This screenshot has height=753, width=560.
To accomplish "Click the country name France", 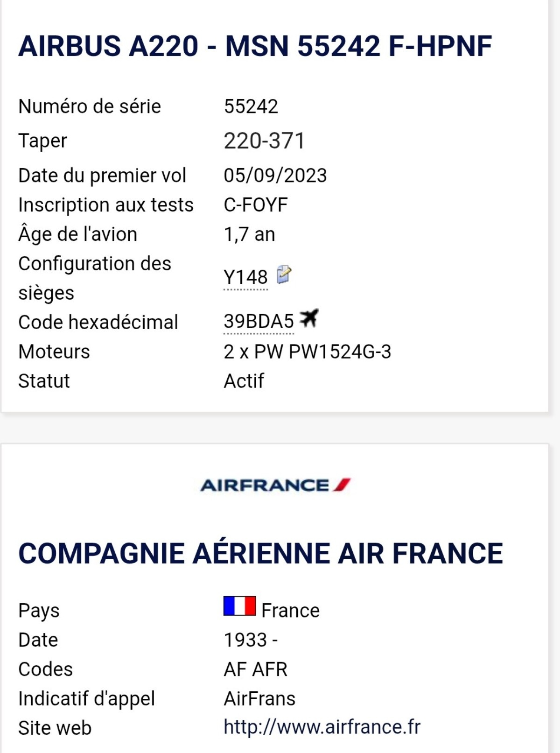I will [x=290, y=611].
